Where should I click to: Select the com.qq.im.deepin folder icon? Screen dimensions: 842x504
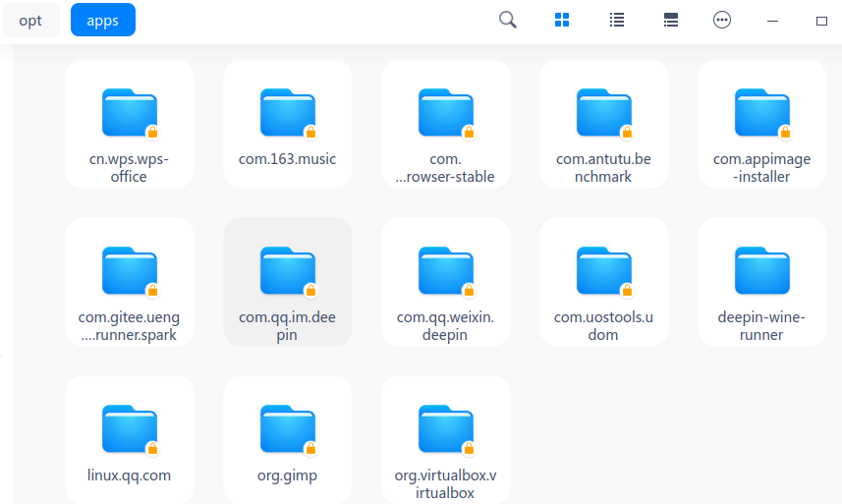point(288,271)
